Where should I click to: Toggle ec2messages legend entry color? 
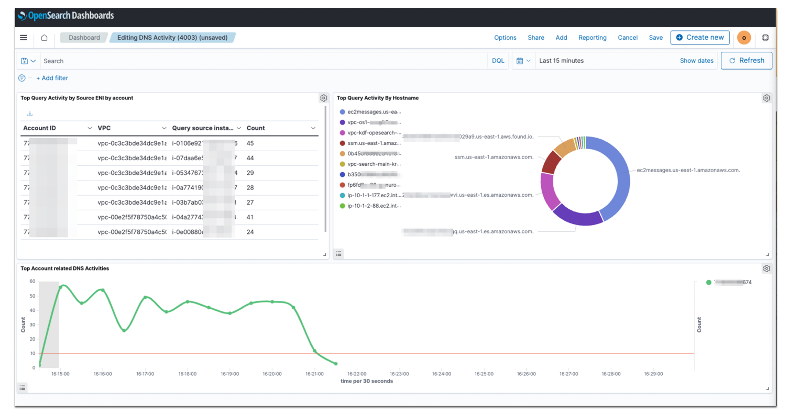343,112
